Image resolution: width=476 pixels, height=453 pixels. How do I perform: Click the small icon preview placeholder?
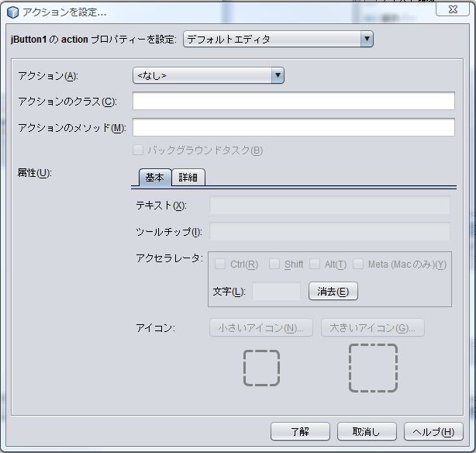point(261,368)
